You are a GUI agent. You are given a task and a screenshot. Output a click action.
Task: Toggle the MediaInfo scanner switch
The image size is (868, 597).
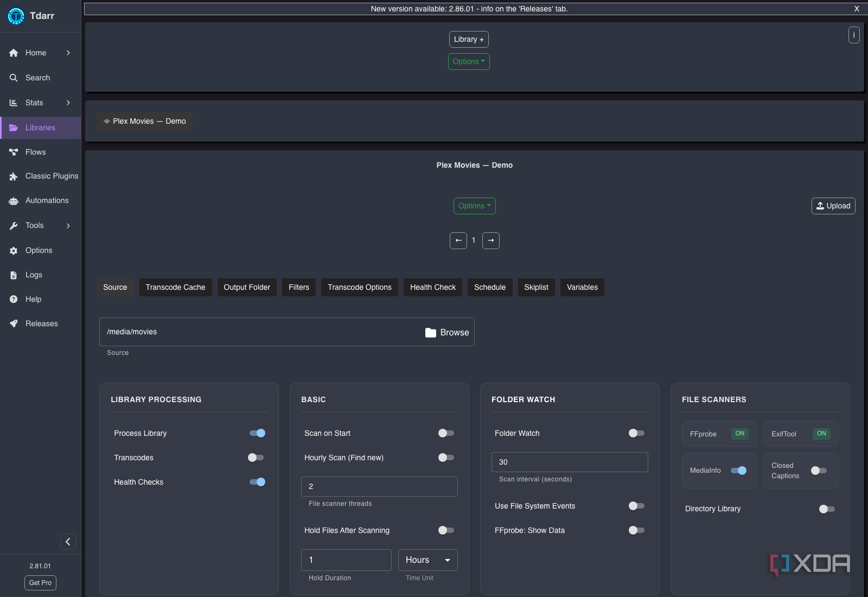click(x=738, y=471)
